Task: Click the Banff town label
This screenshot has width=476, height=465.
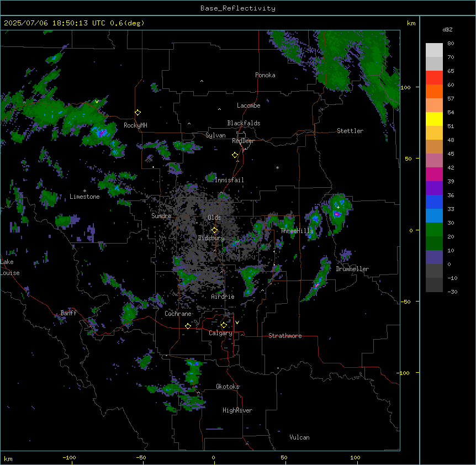Action: tap(68, 313)
